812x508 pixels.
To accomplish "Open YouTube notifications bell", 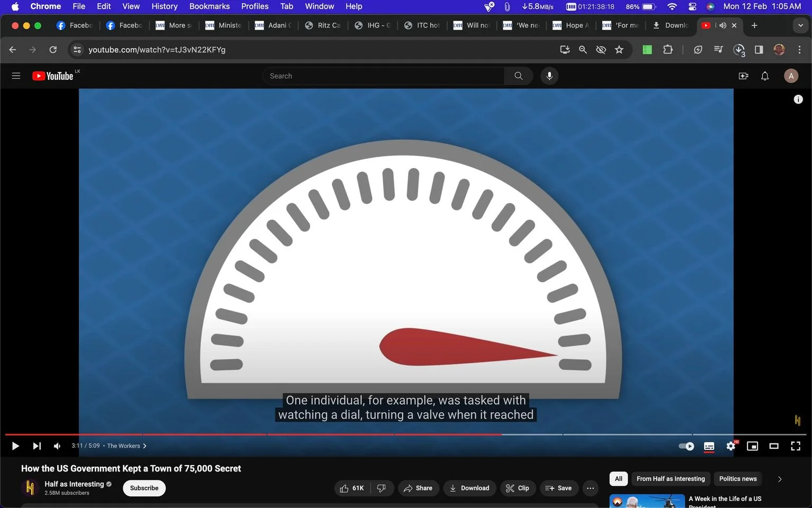I will coord(765,76).
